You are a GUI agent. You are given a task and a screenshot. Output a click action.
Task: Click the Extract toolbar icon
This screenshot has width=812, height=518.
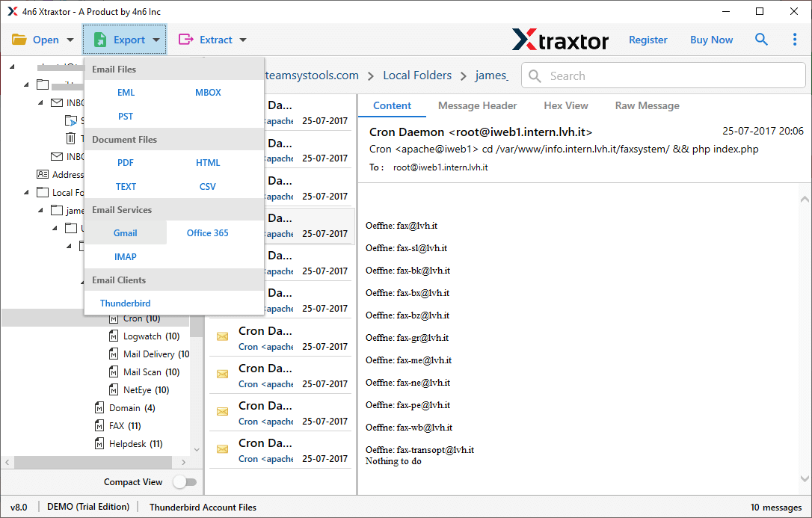pyautogui.click(x=185, y=40)
